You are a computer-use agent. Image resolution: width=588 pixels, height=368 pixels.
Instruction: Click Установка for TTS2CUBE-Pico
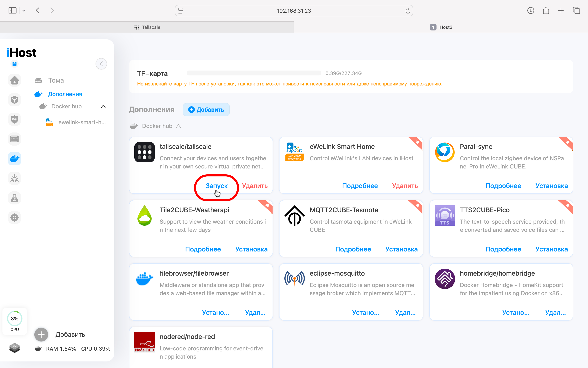point(551,249)
